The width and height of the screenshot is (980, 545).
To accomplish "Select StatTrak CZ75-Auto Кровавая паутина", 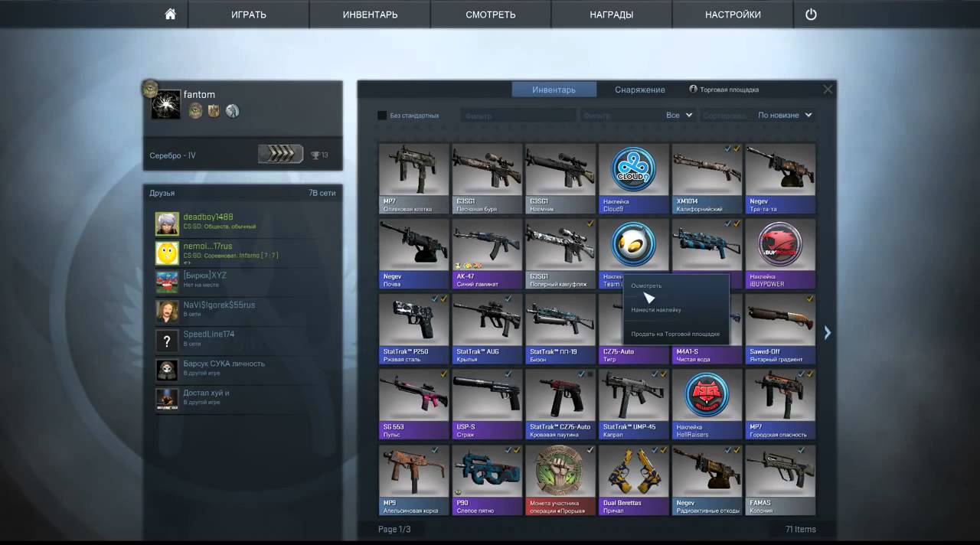I will 561,404.
